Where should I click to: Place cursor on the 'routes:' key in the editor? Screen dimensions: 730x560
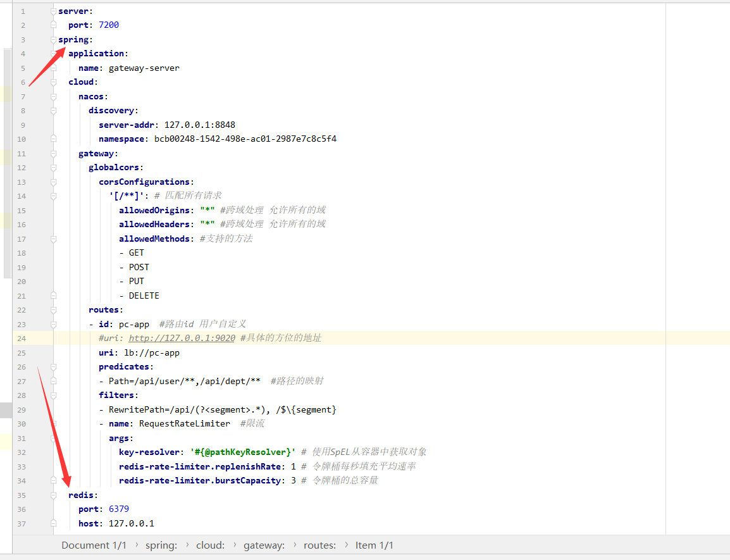tap(106, 309)
